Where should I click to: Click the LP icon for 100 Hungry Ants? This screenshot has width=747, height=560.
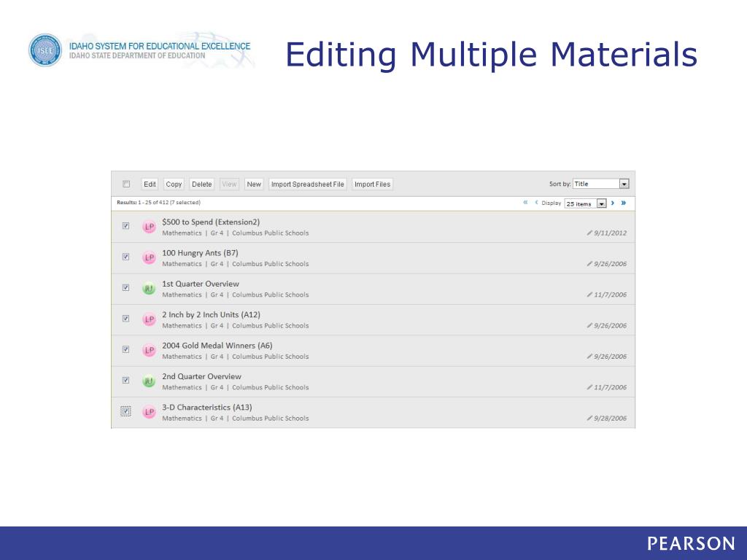click(x=149, y=257)
